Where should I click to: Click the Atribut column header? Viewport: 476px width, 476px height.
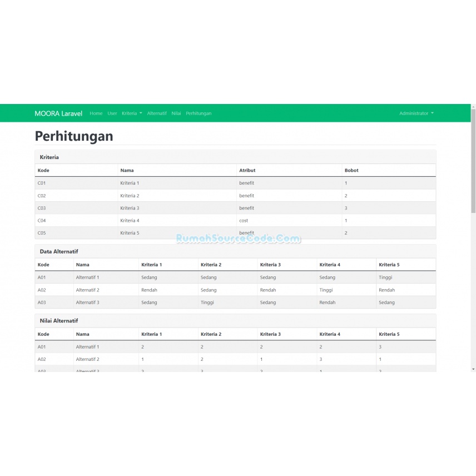247,170
